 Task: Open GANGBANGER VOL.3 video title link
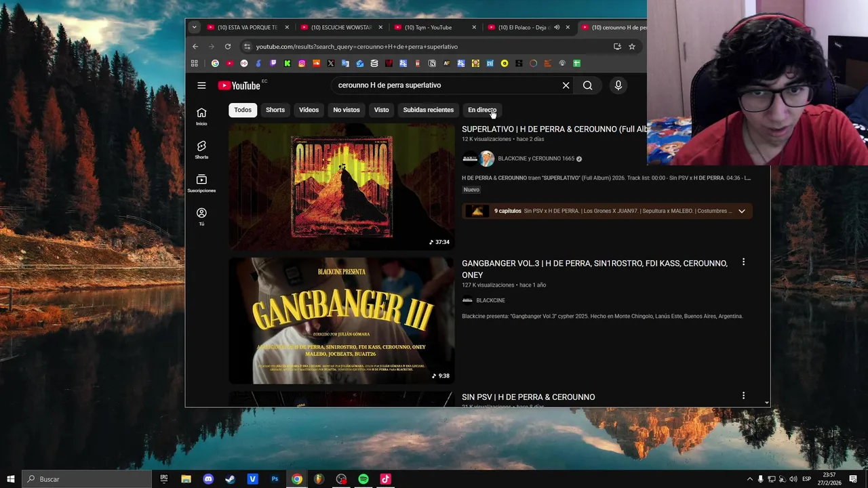[x=595, y=269]
